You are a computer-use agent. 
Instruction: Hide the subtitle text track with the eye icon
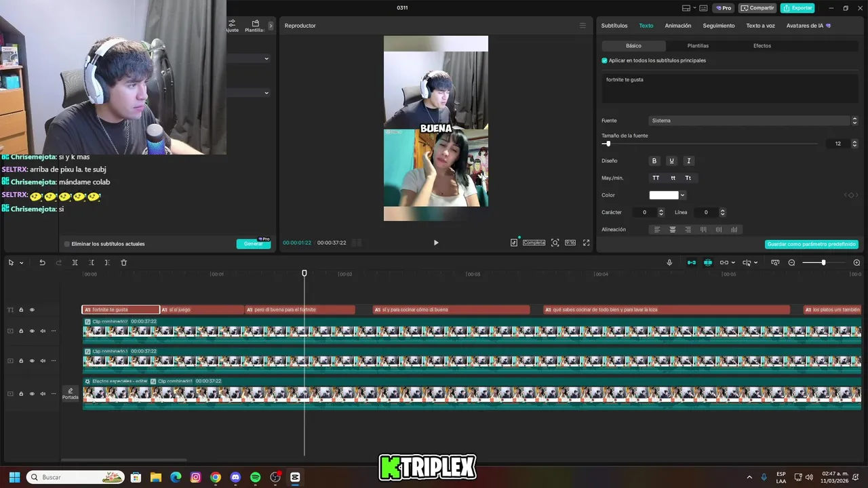coord(32,310)
